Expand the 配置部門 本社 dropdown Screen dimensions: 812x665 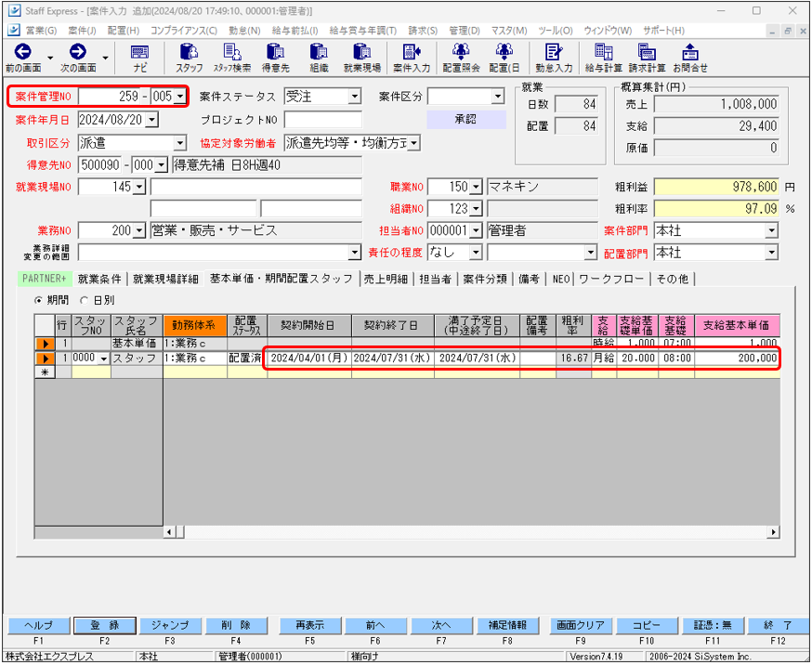(772, 253)
